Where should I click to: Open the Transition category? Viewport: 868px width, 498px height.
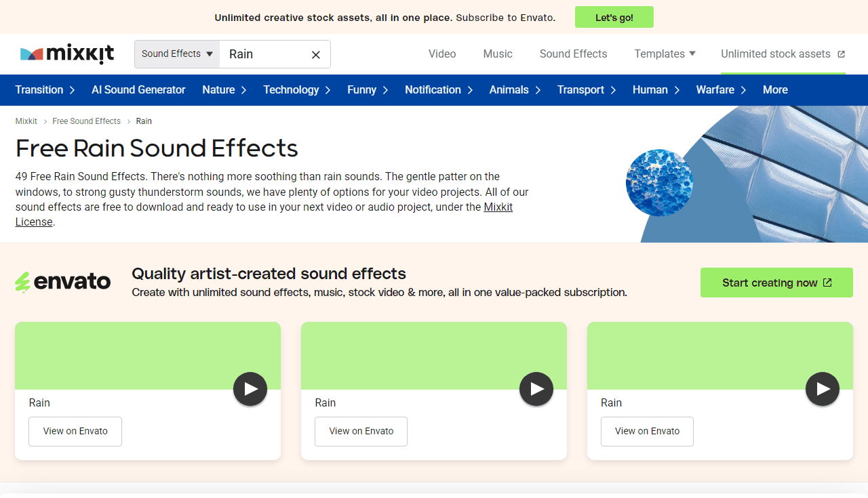click(x=39, y=90)
